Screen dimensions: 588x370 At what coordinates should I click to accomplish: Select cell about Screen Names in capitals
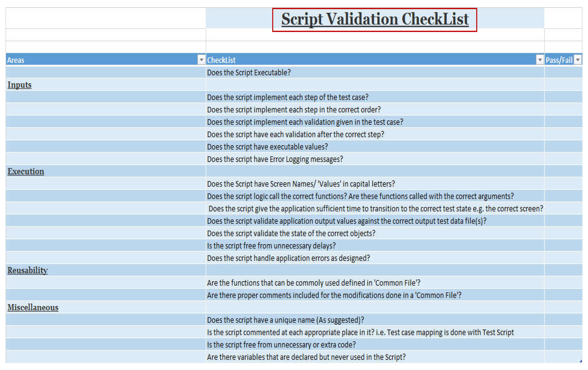(x=301, y=184)
